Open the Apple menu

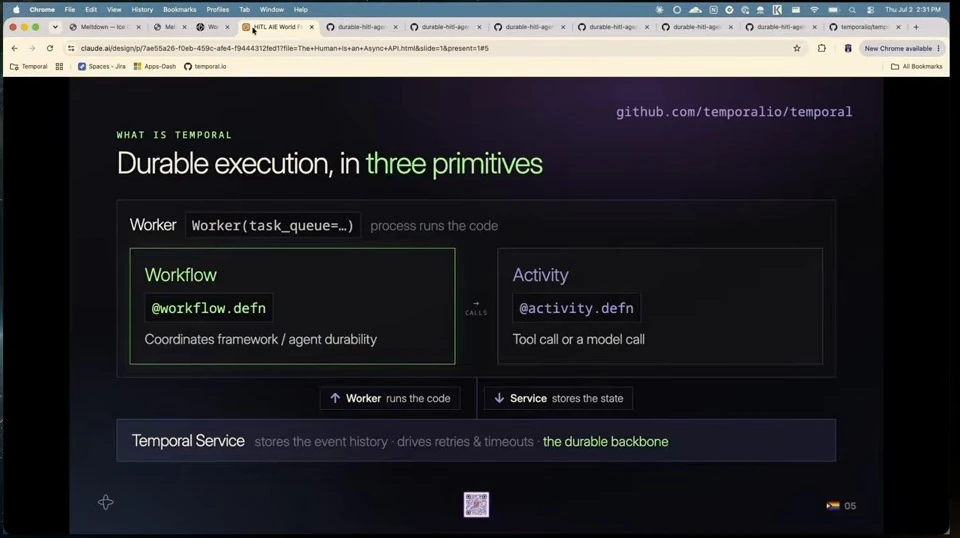[x=17, y=10]
